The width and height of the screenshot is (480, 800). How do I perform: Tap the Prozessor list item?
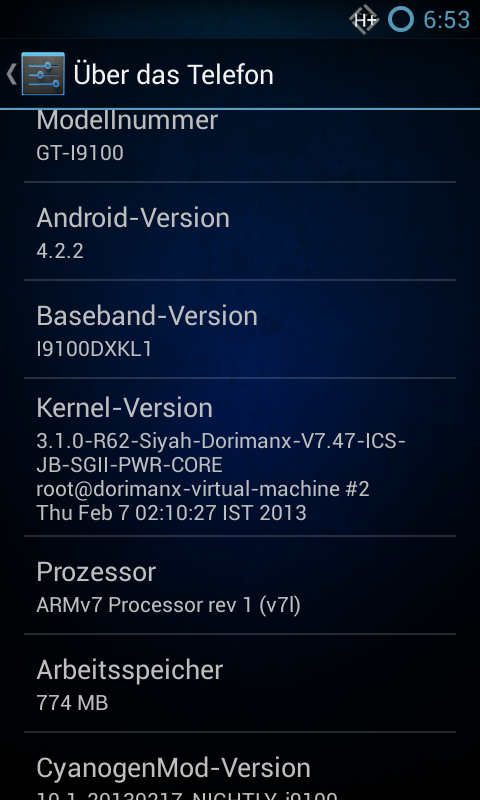coord(240,585)
